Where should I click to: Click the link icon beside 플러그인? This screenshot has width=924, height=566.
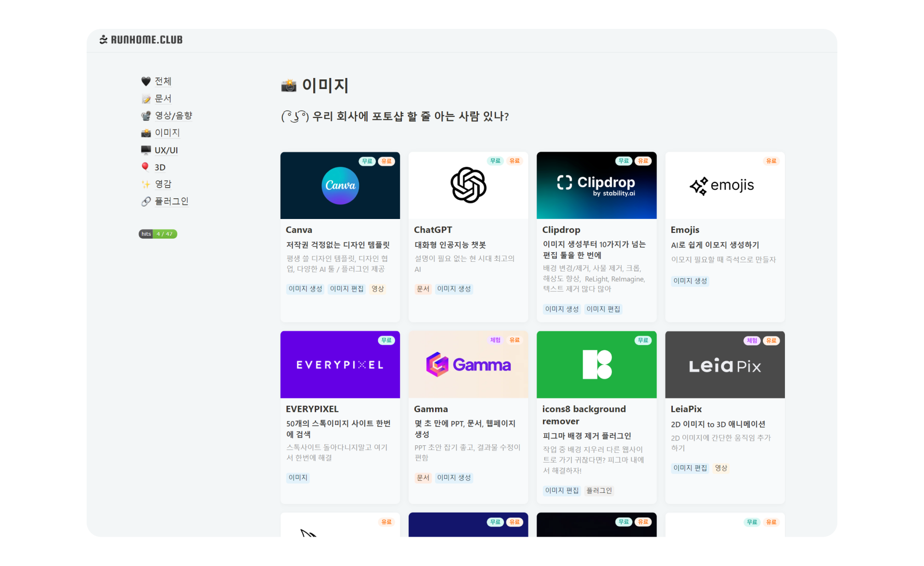(146, 201)
